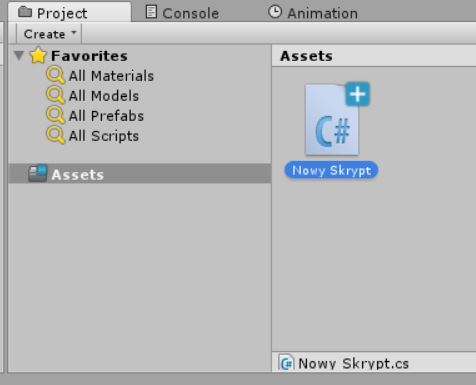Collapse the Favorites tree triangle
Viewport: 476px width, 385px height.
(x=19, y=55)
